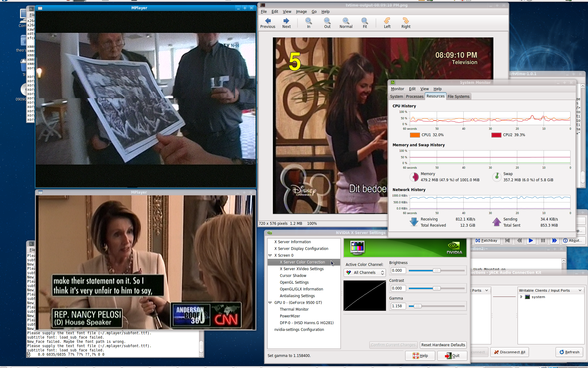Open Cursor Shadow settings

point(293,276)
